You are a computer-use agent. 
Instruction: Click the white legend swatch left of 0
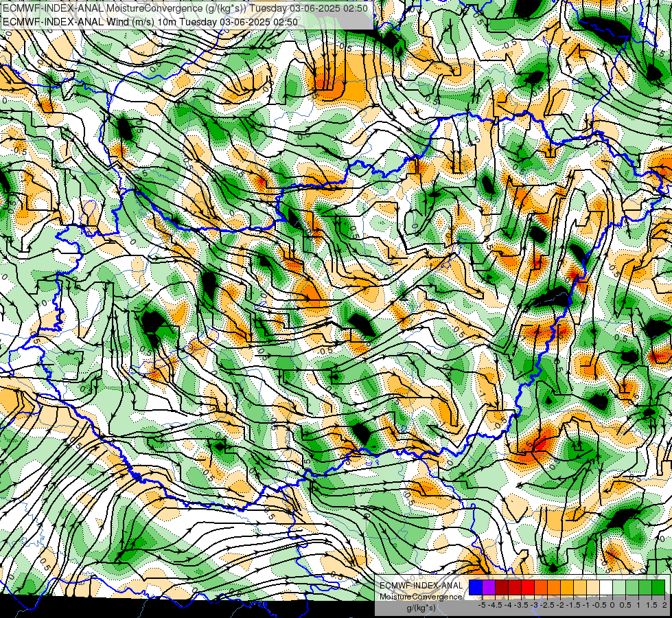pos(606,587)
